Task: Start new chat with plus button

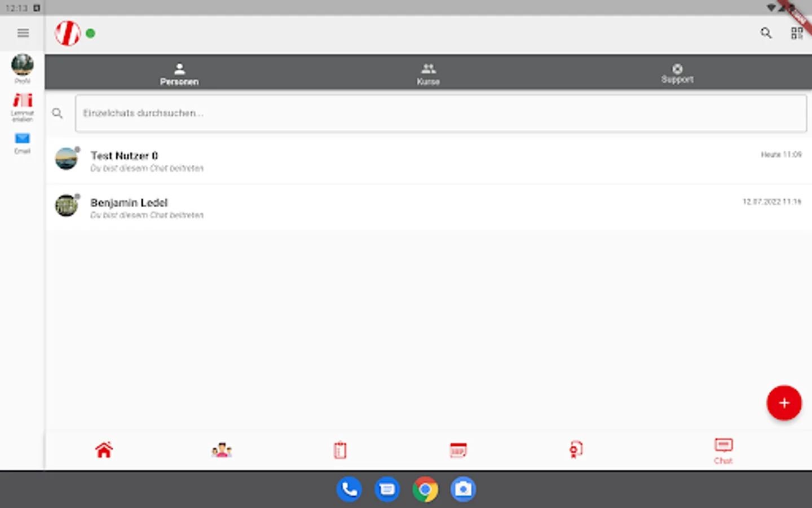Action: 784,403
